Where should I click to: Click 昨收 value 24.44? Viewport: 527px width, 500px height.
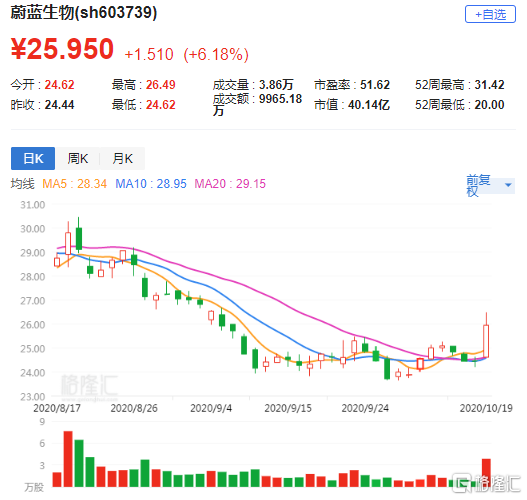tap(59, 105)
